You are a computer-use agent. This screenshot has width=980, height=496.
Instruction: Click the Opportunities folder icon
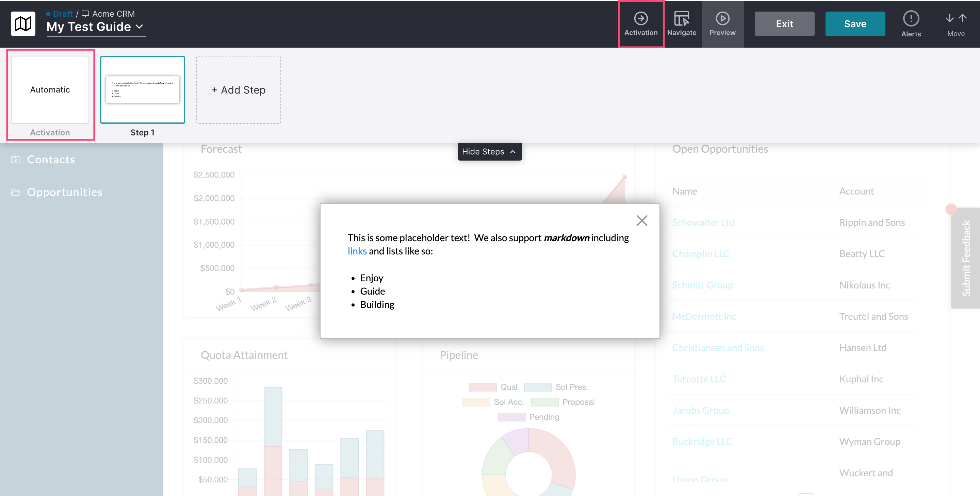tap(15, 192)
